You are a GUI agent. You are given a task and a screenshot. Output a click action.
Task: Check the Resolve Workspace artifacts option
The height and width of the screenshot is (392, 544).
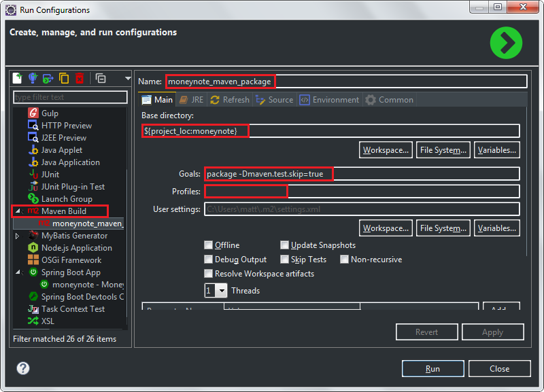point(209,274)
